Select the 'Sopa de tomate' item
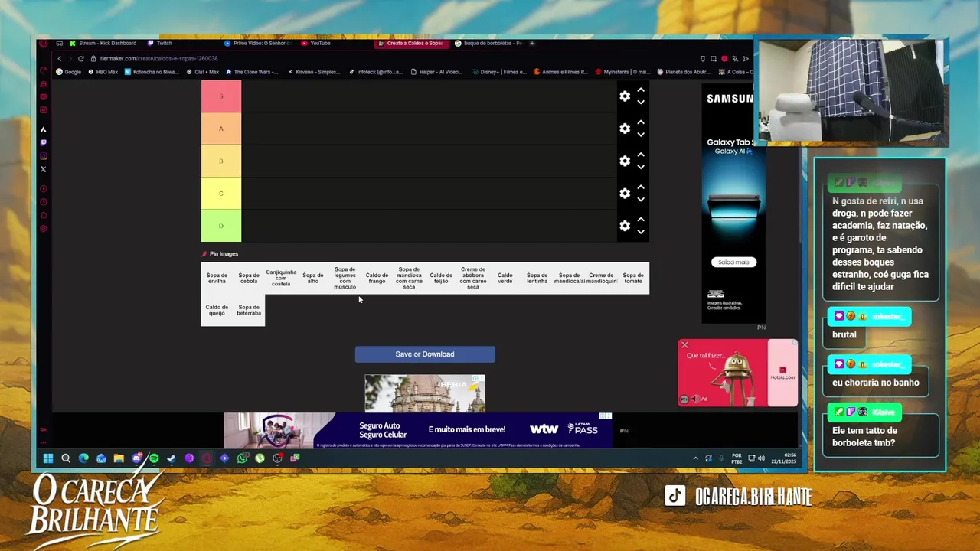The image size is (980, 551). (x=633, y=278)
